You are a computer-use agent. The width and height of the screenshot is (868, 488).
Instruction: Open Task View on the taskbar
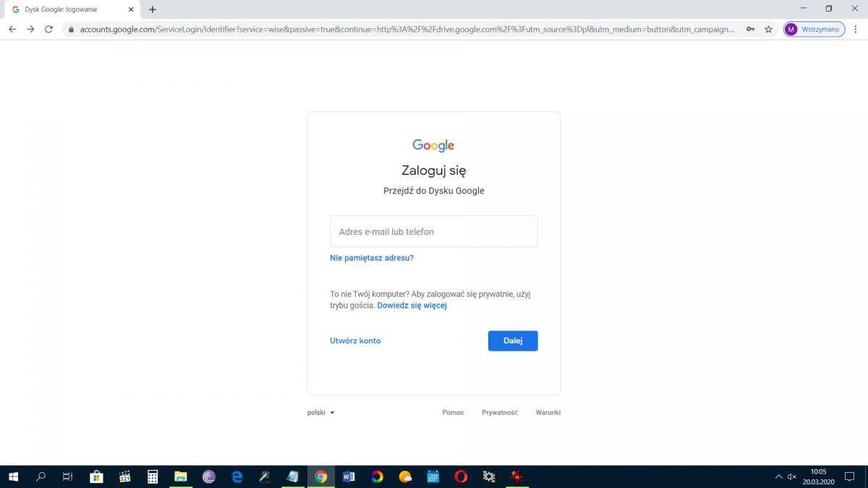[x=68, y=476]
